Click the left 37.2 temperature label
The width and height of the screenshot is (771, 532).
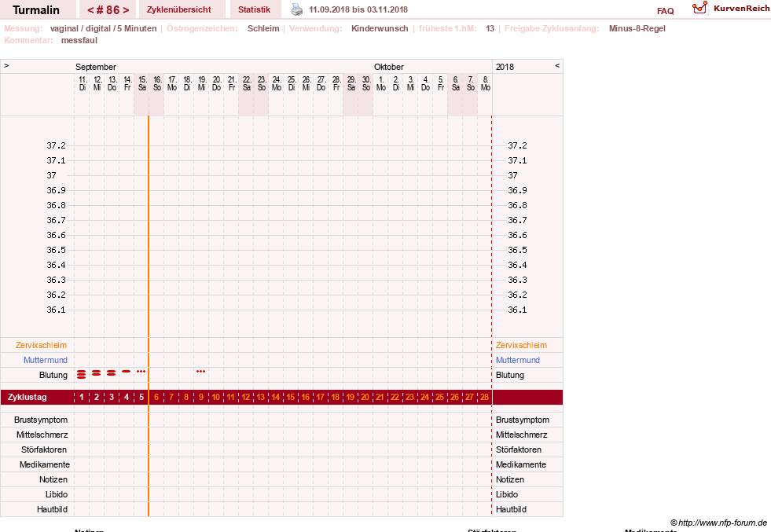click(56, 145)
